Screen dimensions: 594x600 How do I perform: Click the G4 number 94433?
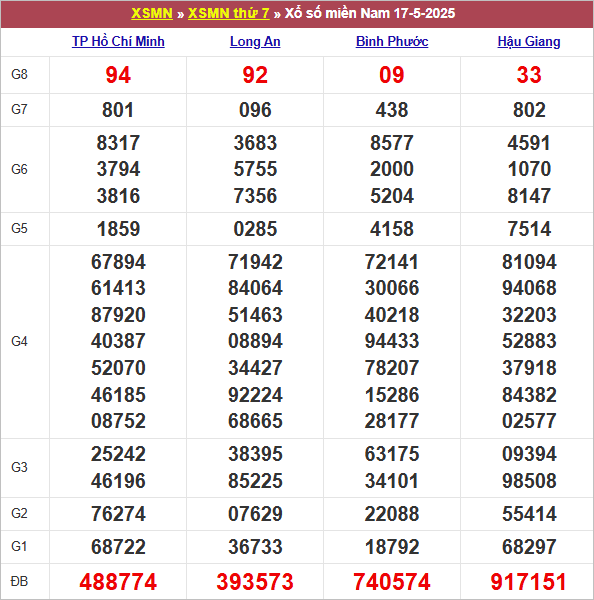click(392, 341)
